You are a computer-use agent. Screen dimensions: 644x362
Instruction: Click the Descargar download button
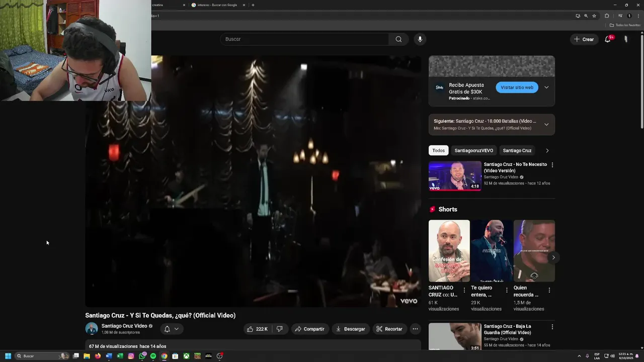click(350, 329)
